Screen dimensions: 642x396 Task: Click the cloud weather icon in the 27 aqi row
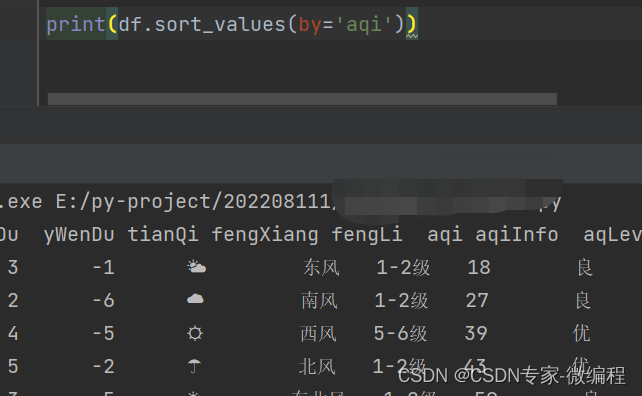[195, 299]
